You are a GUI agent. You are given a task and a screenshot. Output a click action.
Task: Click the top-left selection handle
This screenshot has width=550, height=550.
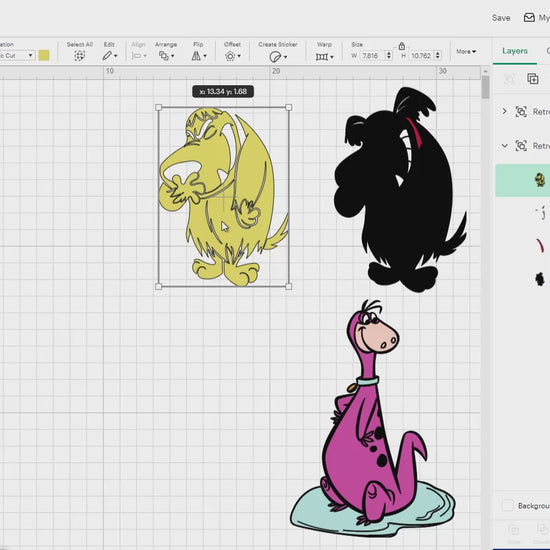159,107
